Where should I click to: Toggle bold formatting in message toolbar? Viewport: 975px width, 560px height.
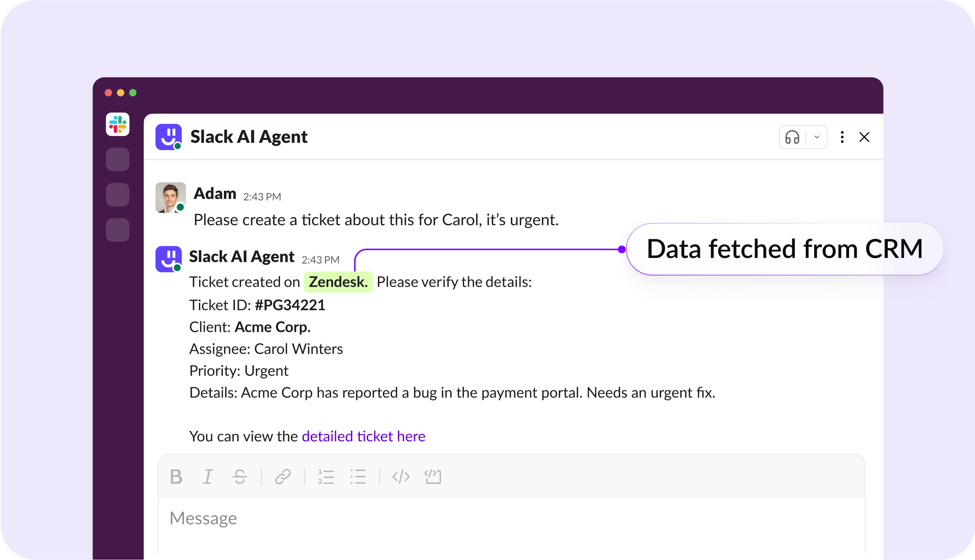(176, 477)
